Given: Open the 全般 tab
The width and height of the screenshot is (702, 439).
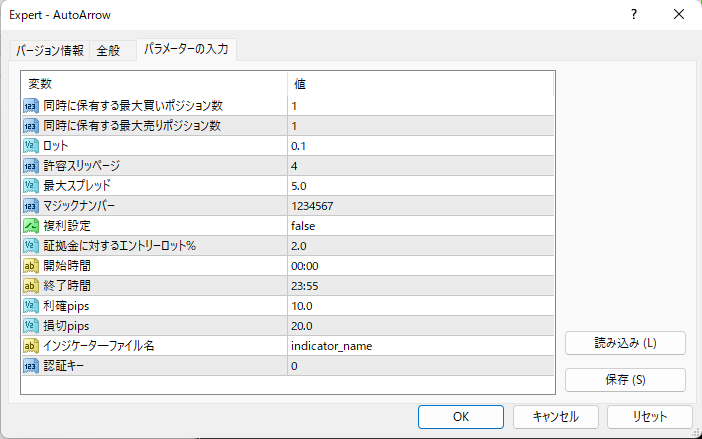Looking at the screenshot, I should 108,51.
